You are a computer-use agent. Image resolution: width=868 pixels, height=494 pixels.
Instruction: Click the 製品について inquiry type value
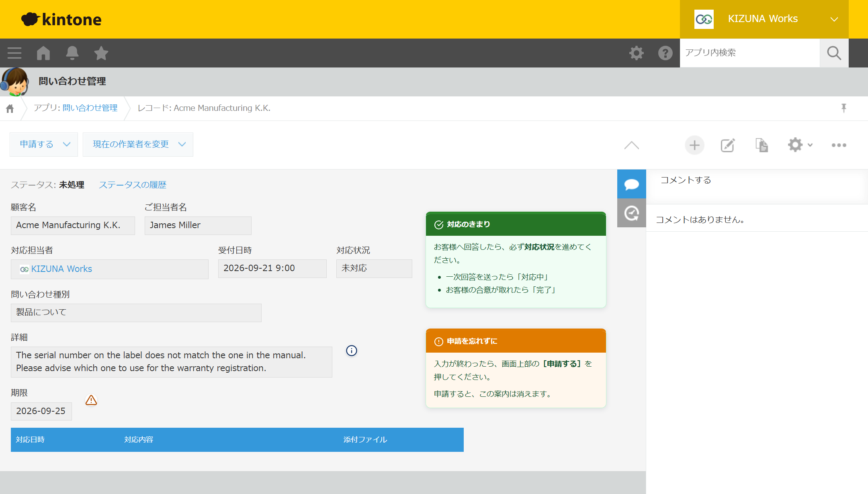tap(136, 312)
